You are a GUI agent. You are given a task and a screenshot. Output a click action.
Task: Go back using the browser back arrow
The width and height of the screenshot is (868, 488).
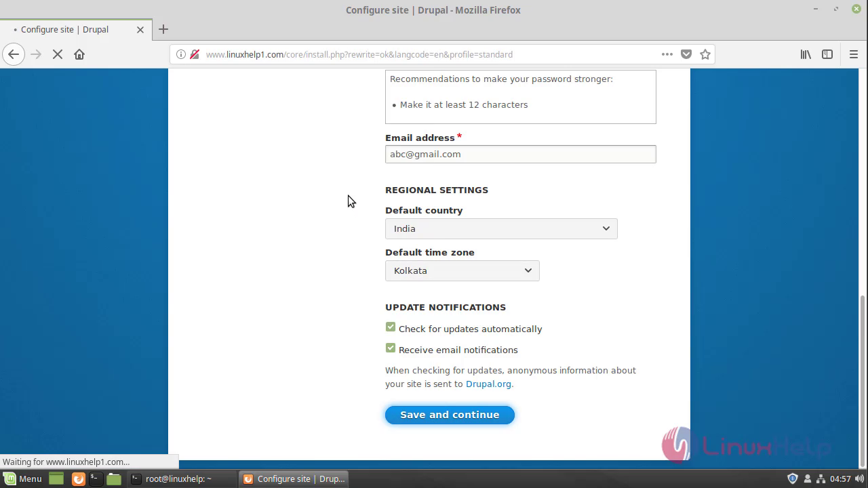(x=14, y=54)
